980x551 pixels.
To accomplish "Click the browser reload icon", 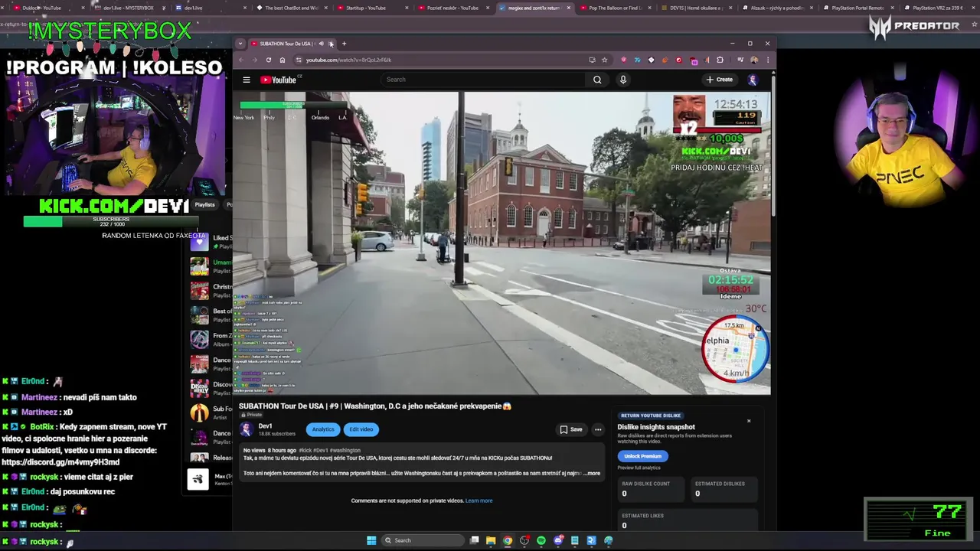I will [268, 60].
